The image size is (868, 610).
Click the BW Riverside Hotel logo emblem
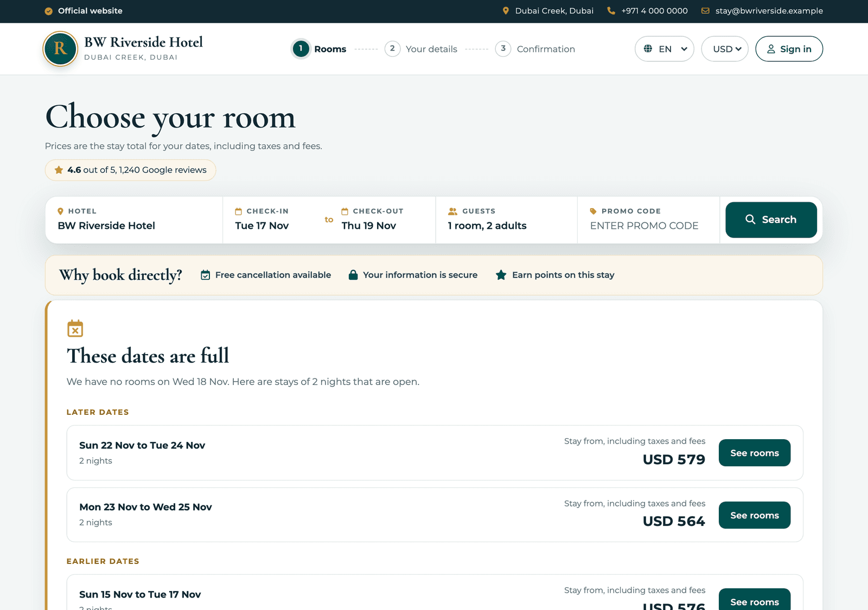pos(60,49)
